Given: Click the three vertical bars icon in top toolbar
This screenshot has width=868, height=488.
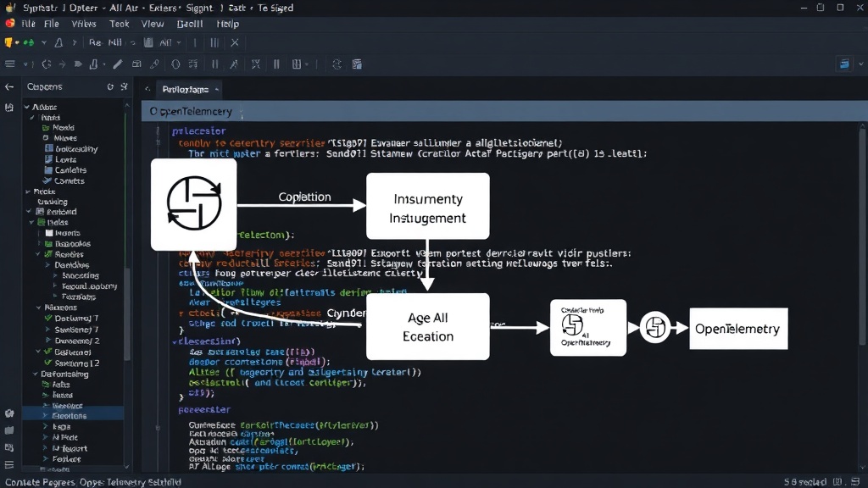Looking at the screenshot, I should point(214,42).
